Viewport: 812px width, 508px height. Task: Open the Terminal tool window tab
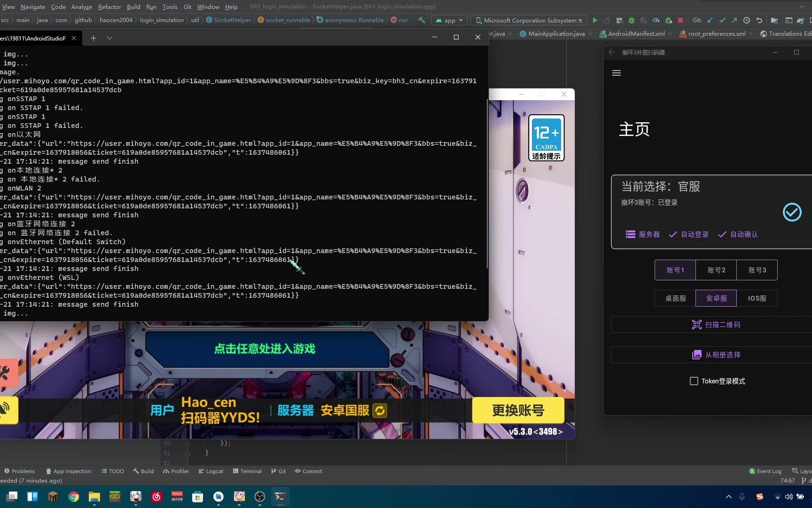click(x=247, y=471)
